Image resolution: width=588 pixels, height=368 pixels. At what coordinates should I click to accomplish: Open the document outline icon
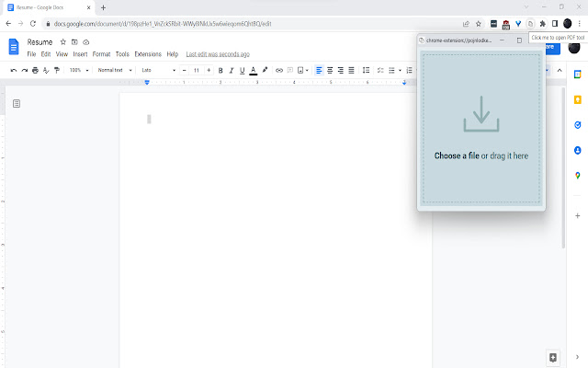(x=17, y=104)
